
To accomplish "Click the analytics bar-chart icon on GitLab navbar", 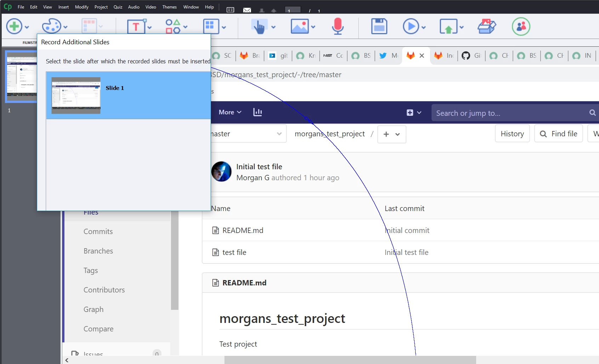I will click(258, 112).
